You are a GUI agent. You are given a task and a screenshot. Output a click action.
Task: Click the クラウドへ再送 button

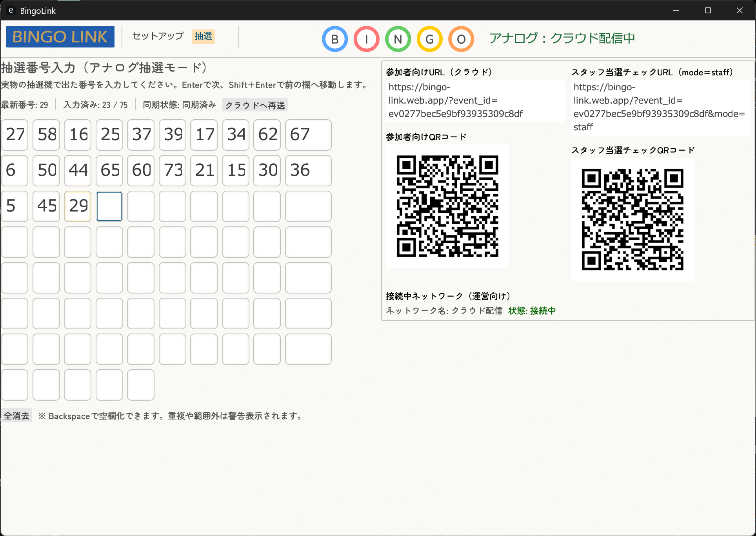(x=255, y=105)
